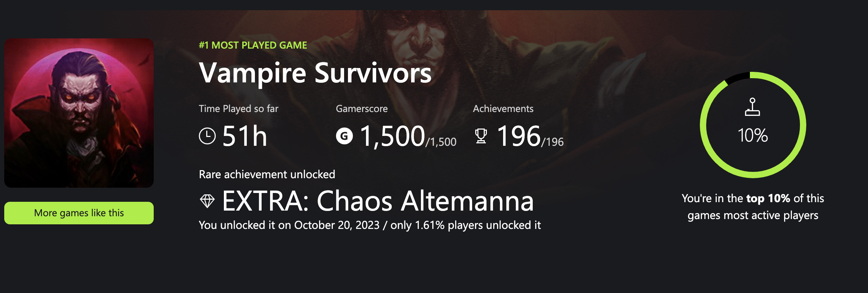This screenshot has width=868, height=293.
Task: Click the Vampire Survivors game title
Action: point(315,73)
